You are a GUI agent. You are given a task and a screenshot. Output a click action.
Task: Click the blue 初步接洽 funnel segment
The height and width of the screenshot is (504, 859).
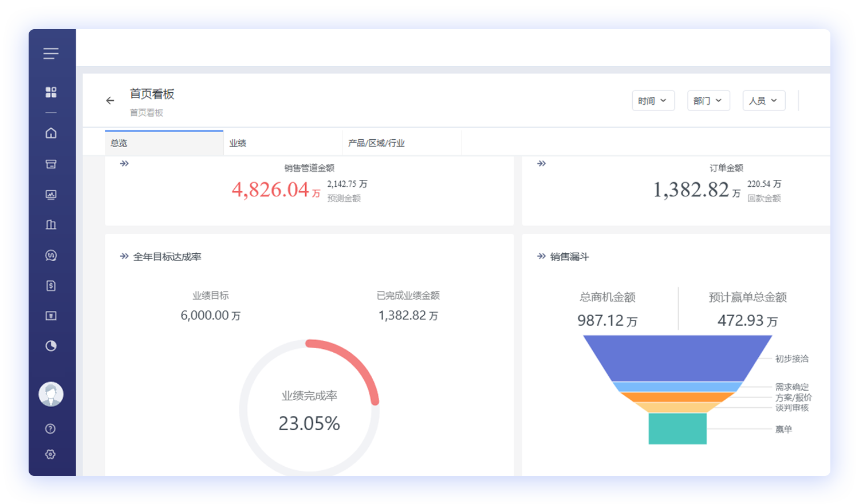[x=677, y=357]
